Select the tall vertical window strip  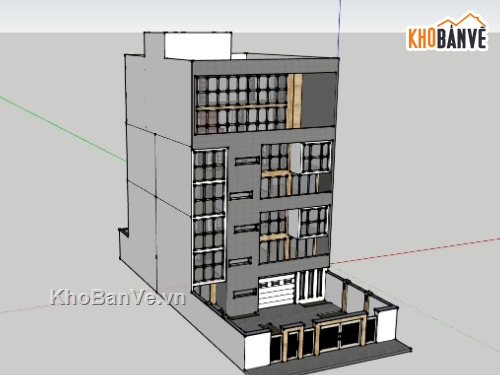(209, 217)
